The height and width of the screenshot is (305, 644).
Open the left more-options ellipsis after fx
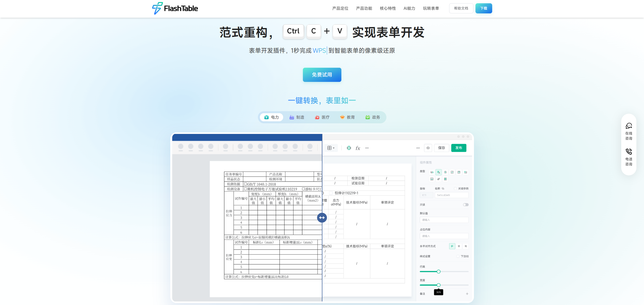(367, 148)
